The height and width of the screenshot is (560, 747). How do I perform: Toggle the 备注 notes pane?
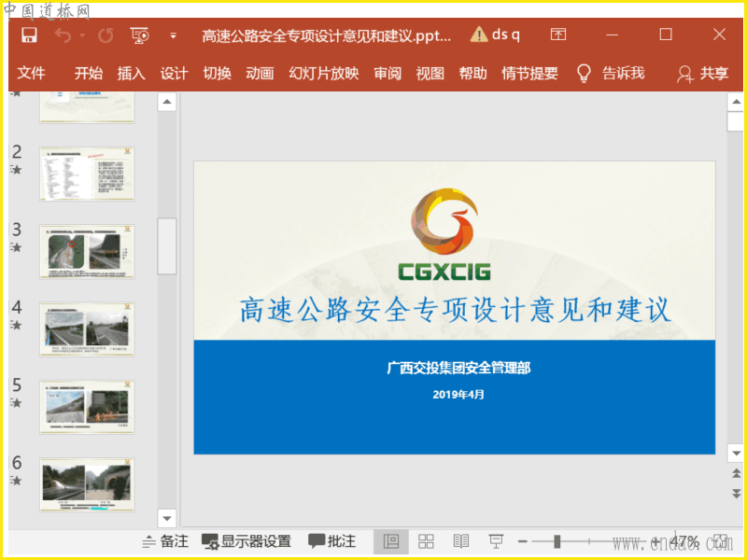(x=165, y=541)
